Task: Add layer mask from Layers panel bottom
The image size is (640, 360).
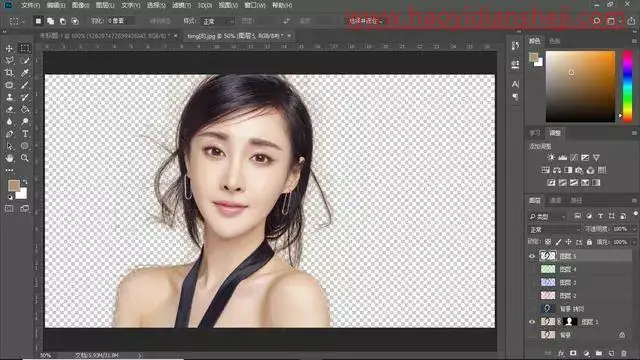Action: 573,353
